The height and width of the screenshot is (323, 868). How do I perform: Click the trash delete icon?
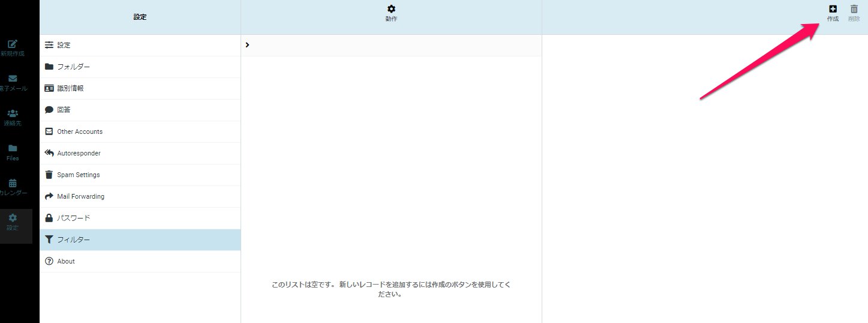click(x=854, y=9)
